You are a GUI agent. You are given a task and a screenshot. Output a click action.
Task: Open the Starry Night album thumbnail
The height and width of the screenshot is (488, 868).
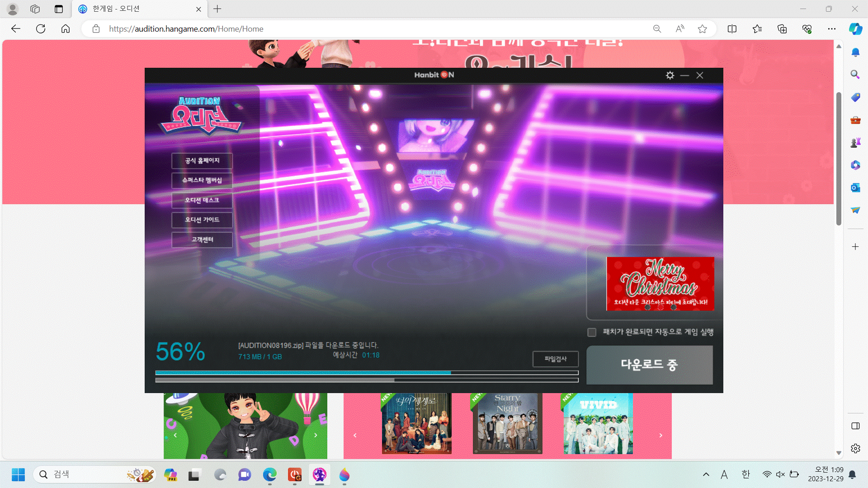coord(507,423)
